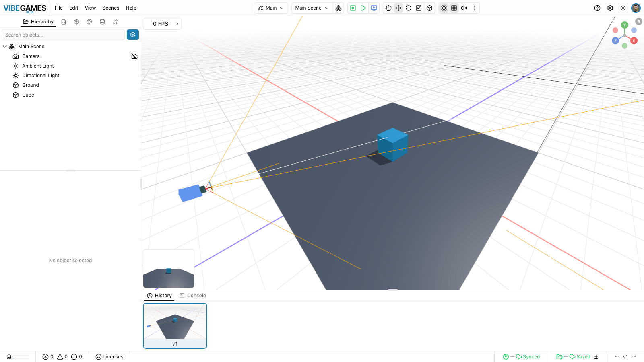Open the Help menu
Image resolution: width=644 pixels, height=362 pixels.
131,8
